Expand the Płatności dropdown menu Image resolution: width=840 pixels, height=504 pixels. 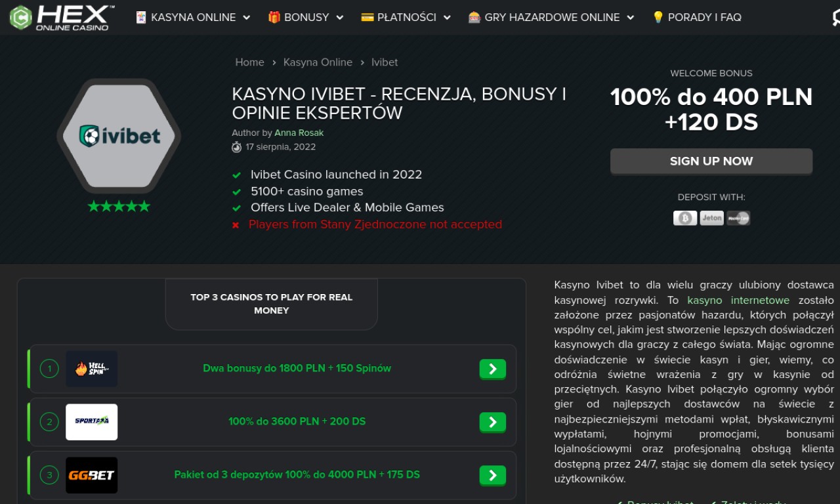406,18
